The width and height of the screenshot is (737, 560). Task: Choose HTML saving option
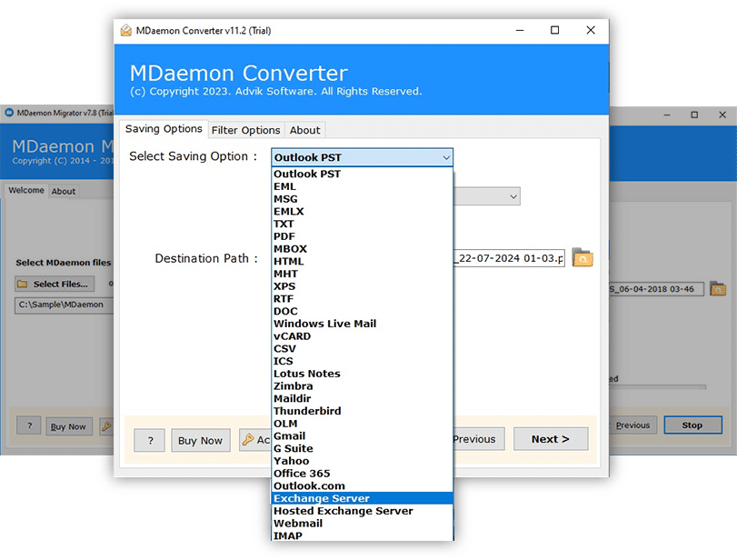pyautogui.click(x=362, y=262)
